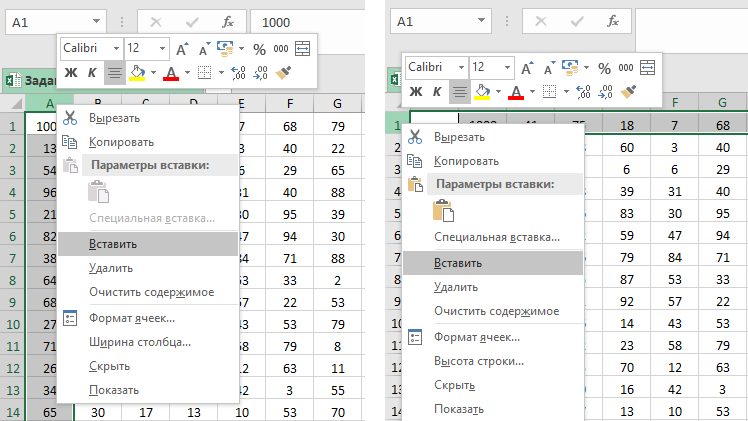Viewport: 748px width, 421px height.
Task: Open font size 12 dropdown in toolbar above row menu
Action: coord(507,67)
